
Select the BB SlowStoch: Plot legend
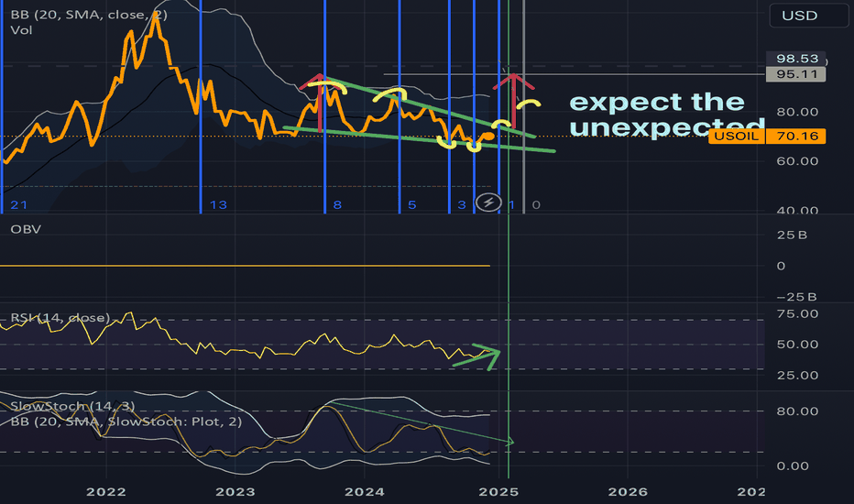[126, 422]
